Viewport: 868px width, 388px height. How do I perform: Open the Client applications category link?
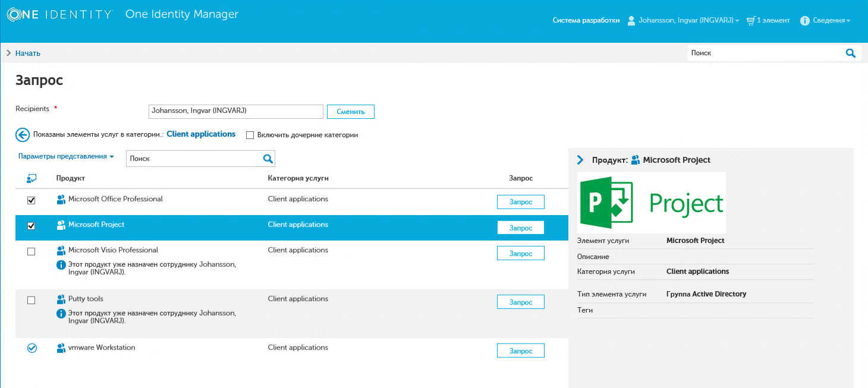pos(201,134)
